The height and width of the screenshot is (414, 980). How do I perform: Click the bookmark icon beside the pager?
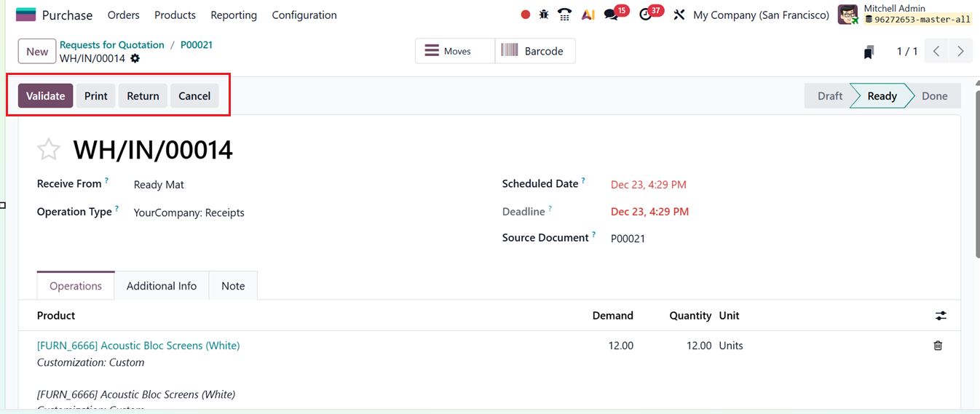click(869, 52)
